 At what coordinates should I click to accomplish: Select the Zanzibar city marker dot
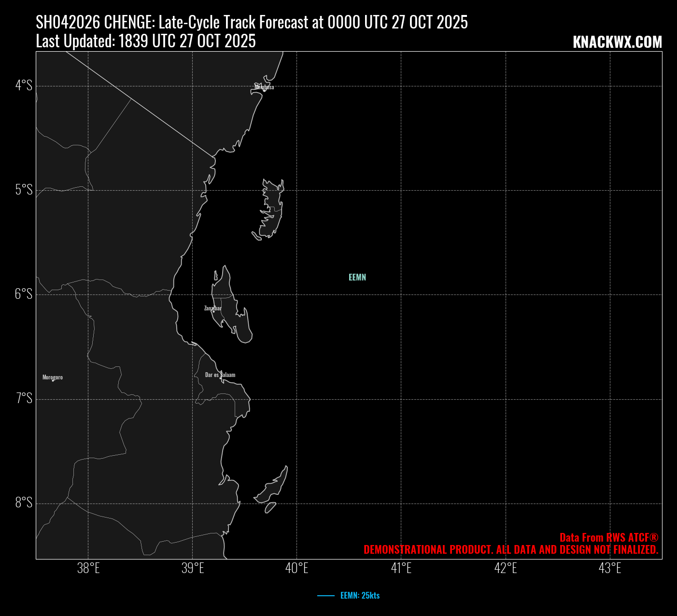[213, 311]
